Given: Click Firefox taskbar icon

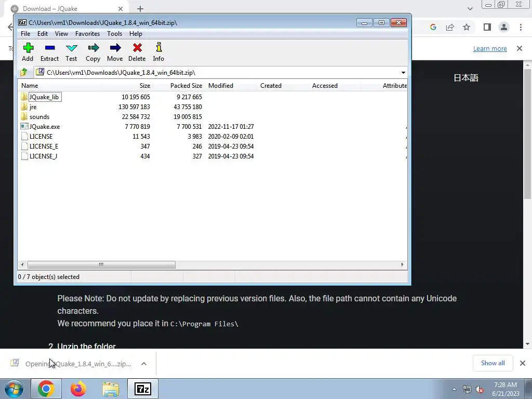Looking at the screenshot, I should click(78, 389).
